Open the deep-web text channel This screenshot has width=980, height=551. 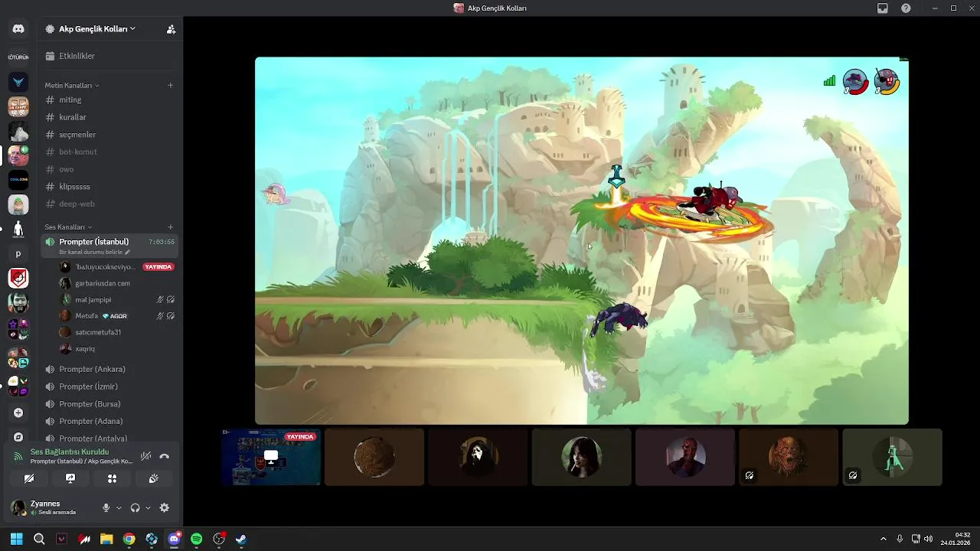pyautogui.click(x=109, y=204)
